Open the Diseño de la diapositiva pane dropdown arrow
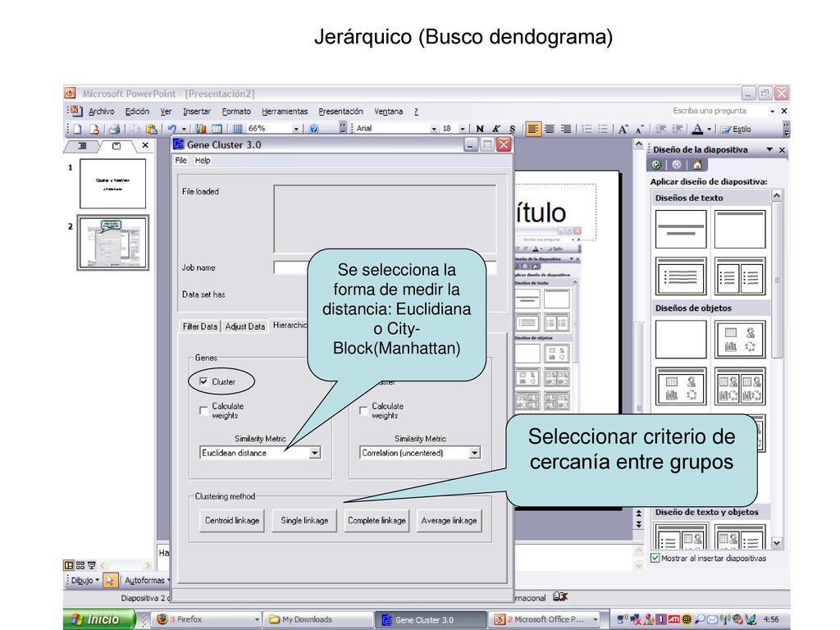Screen dimensions: 840x630 click(x=769, y=149)
